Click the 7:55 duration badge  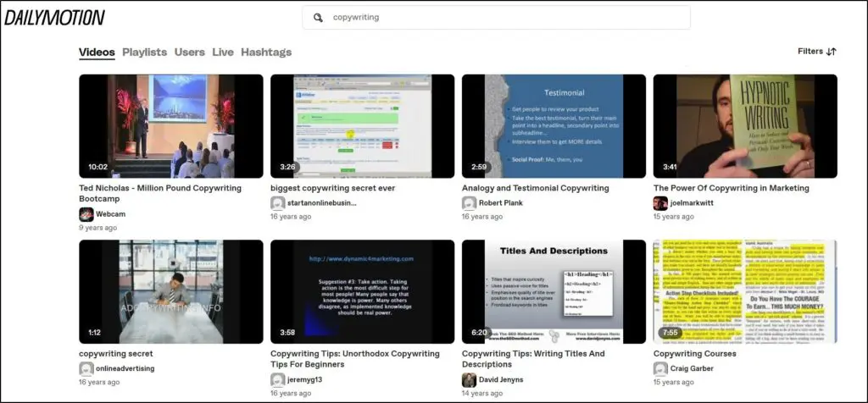[670, 332]
